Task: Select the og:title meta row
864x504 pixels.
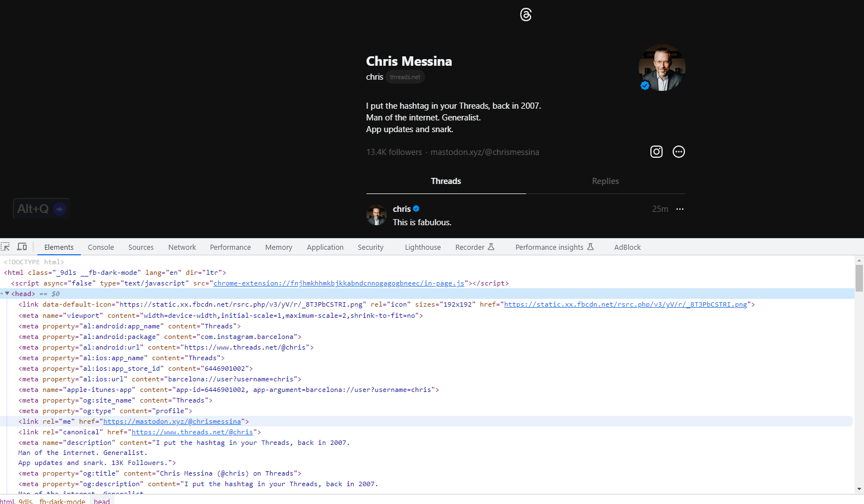Action: click(427, 473)
